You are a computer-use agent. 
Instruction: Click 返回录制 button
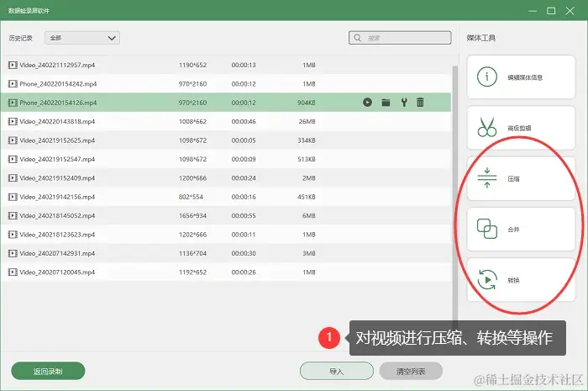point(48,371)
